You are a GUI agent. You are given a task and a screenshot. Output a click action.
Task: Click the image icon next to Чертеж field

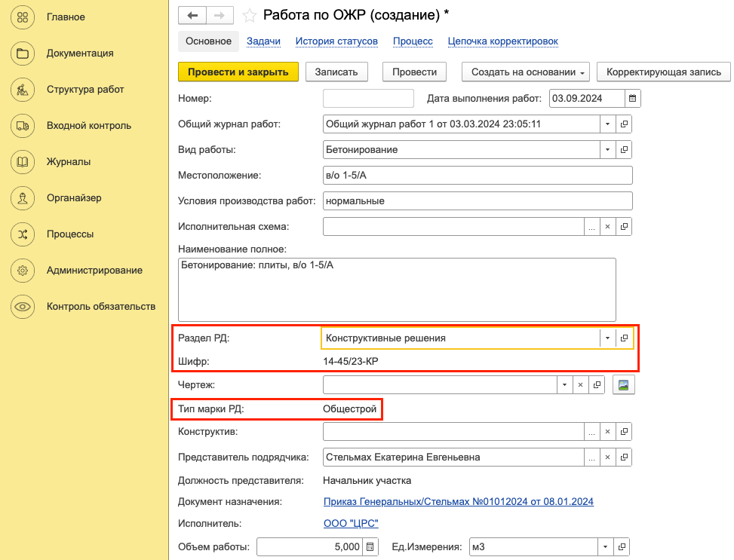(624, 384)
